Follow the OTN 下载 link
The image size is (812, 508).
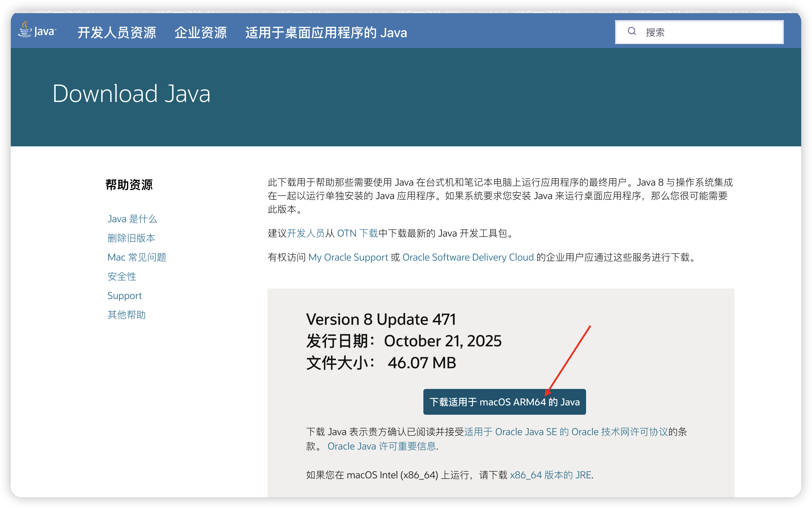tap(357, 233)
